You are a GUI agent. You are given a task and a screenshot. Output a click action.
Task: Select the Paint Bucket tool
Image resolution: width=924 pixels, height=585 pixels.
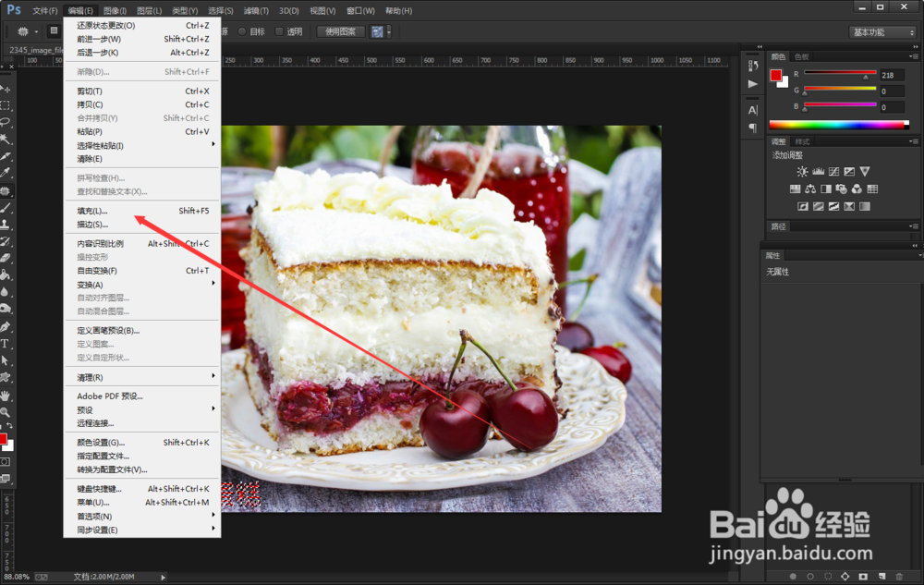6,275
